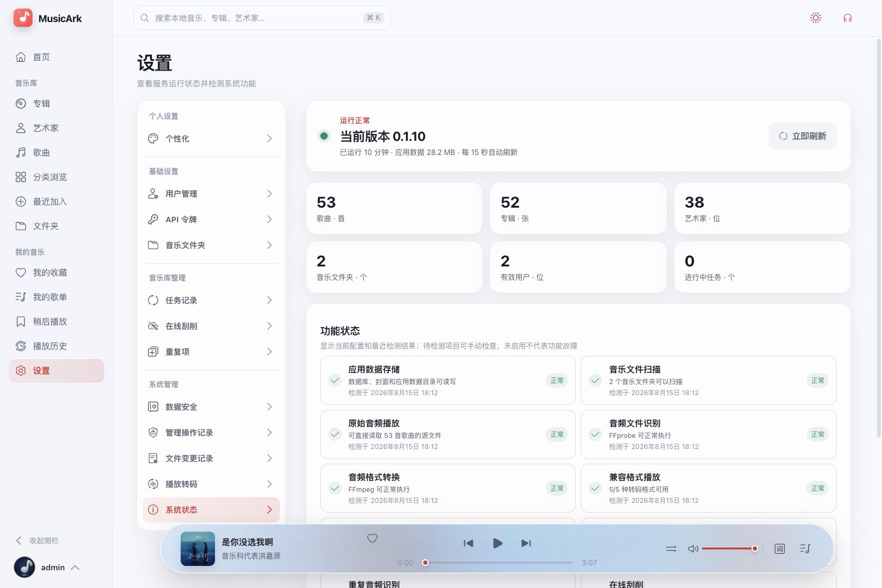The image size is (882, 588).
Task: Click the 应用数据存储 status card
Action: click(x=448, y=380)
